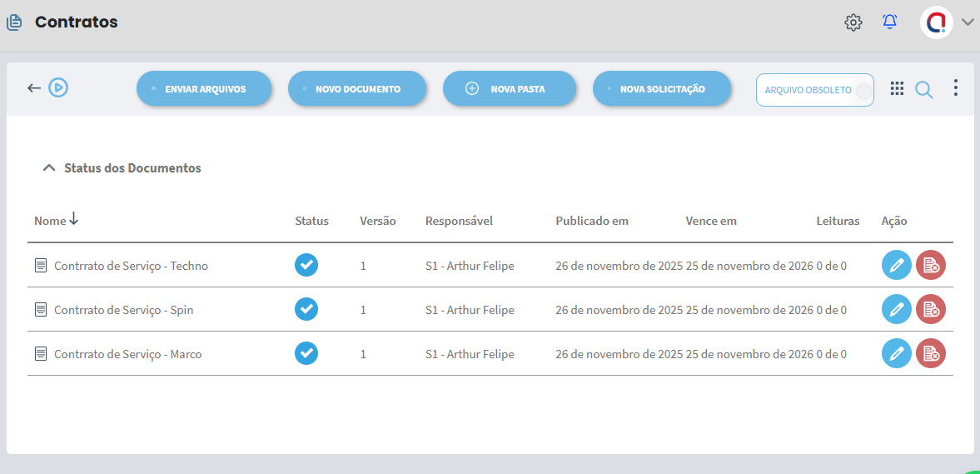Screen dimensions: 980x474
Task: Click the Nova Pasta button
Action: [510, 89]
